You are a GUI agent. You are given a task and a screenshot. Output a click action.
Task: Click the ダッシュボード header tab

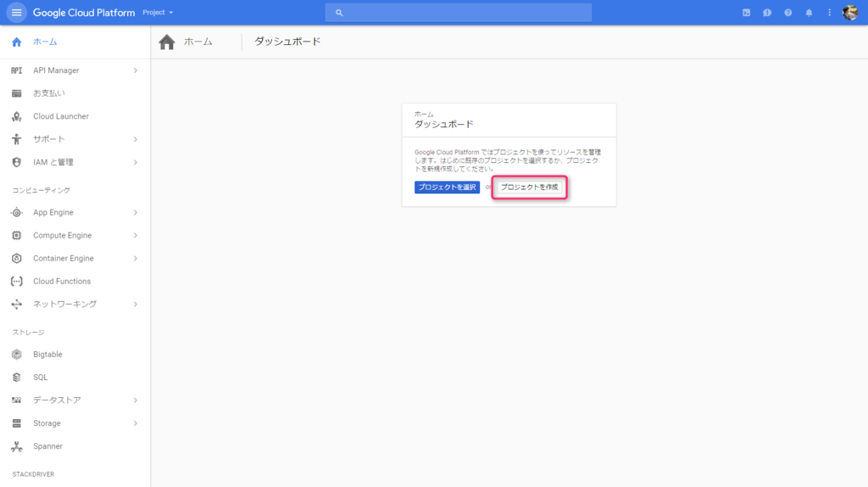click(x=287, y=42)
